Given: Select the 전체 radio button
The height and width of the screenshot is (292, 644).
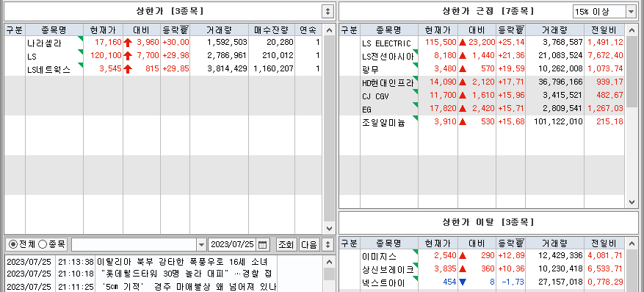Looking at the screenshot, I should point(13,245).
